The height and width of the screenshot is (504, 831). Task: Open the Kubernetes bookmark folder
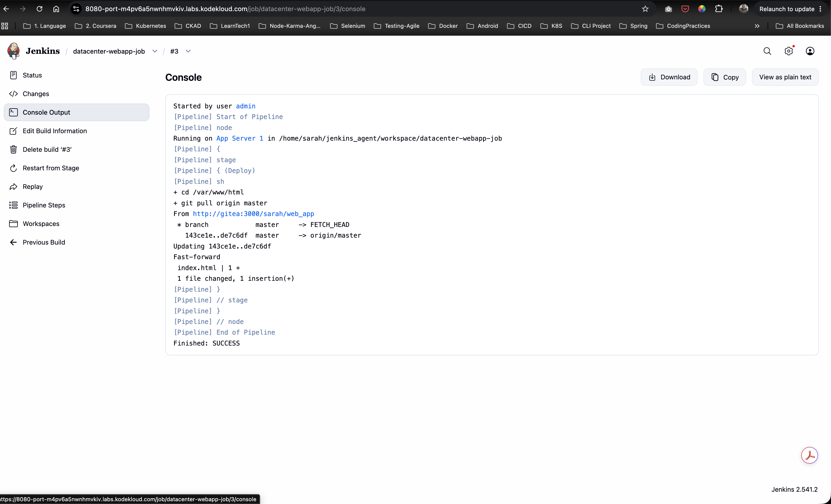(x=145, y=26)
